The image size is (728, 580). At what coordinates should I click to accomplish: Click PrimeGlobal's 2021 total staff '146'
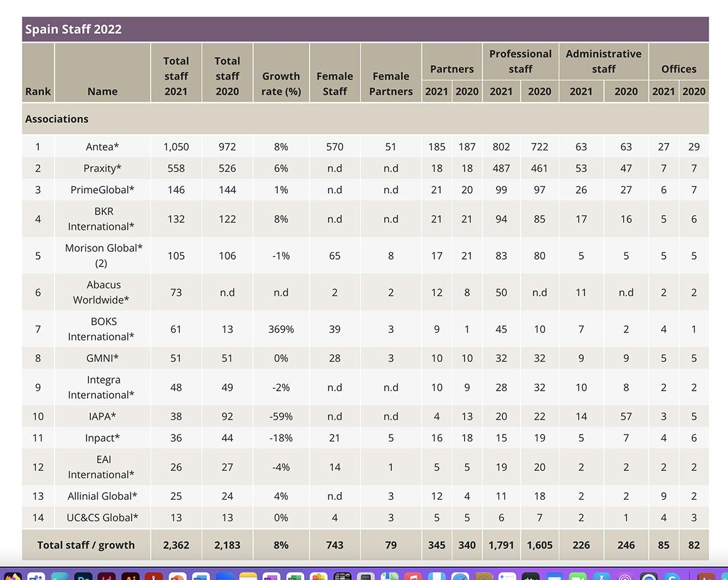176,190
